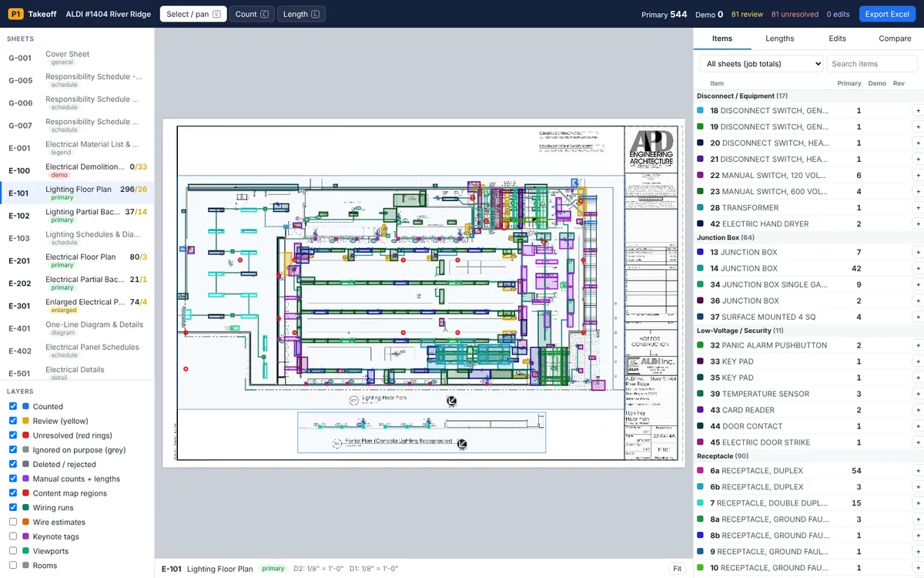This screenshot has height=578, width=924.
Task: Click plus button for 37 SURFACE MOUNTED 4 SQ
Action: click(x=918, y=318)
